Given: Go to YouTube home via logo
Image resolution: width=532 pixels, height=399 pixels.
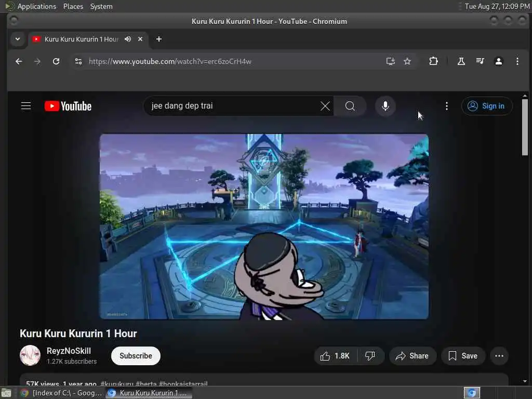Looking at the screenshot, I should click(x=68, y=106).
